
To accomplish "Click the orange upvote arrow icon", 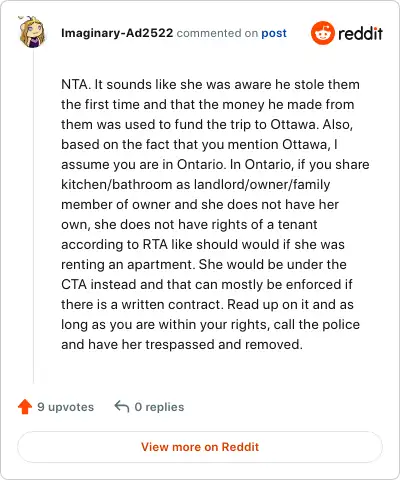I will click(25, 407).
